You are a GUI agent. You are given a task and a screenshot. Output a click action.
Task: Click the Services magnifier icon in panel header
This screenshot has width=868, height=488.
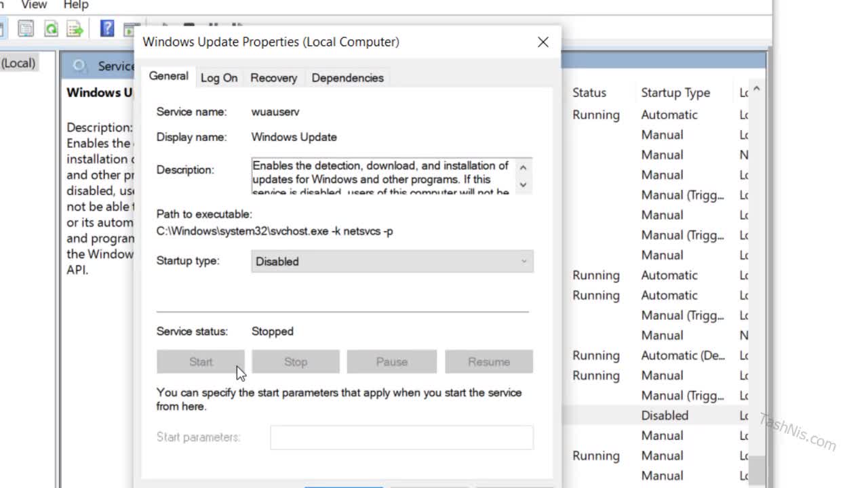coord(80,66)
